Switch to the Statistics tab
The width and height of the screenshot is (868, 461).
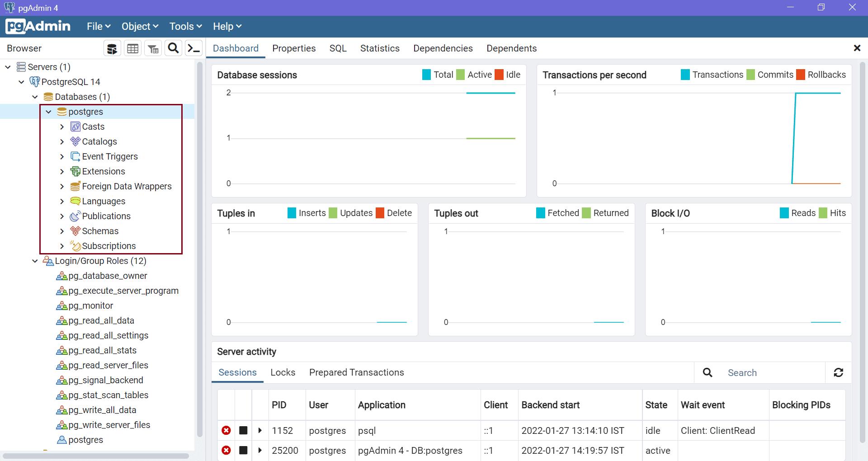pos(380,48)
